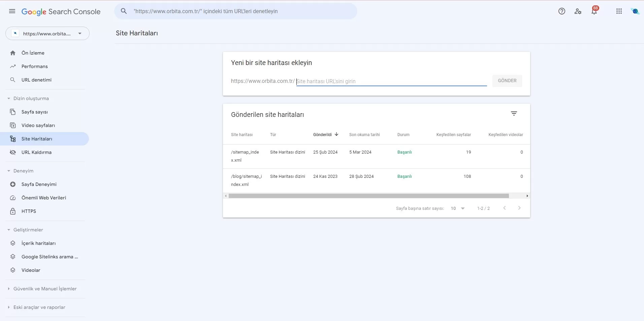644x321 pixels.
Task: Click Başarılı status of 25 Şub 2024 row
Action: pos(405,152)
